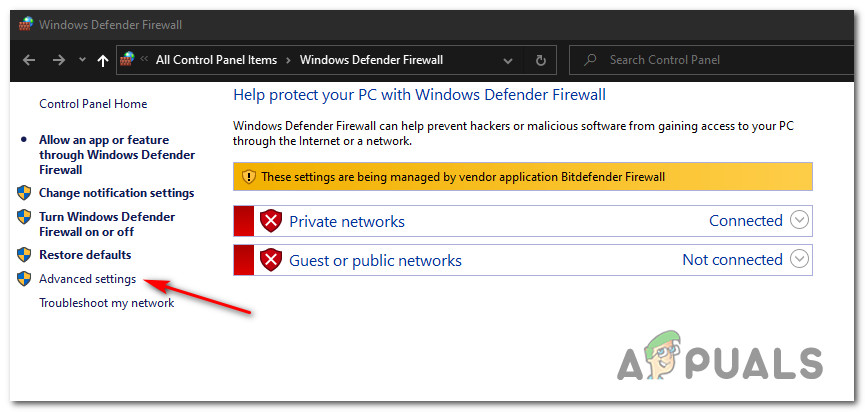Expand the Guest or public networks chevron

point(799,260)
